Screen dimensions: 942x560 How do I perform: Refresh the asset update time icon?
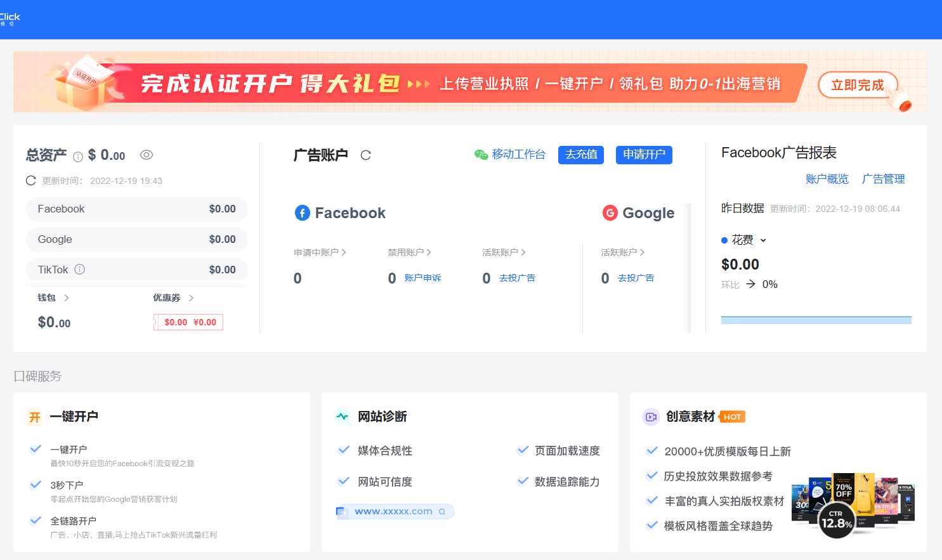point(30,181)
